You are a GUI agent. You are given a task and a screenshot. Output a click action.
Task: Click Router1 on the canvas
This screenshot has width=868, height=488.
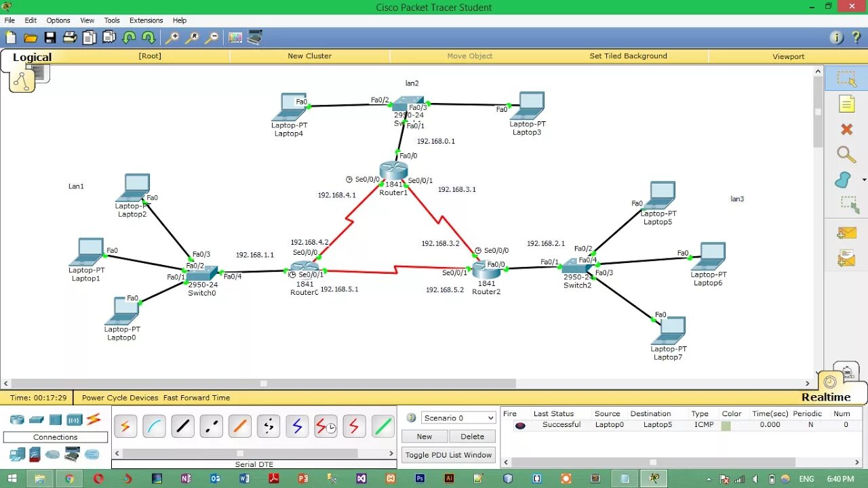[x=393, y=171]
